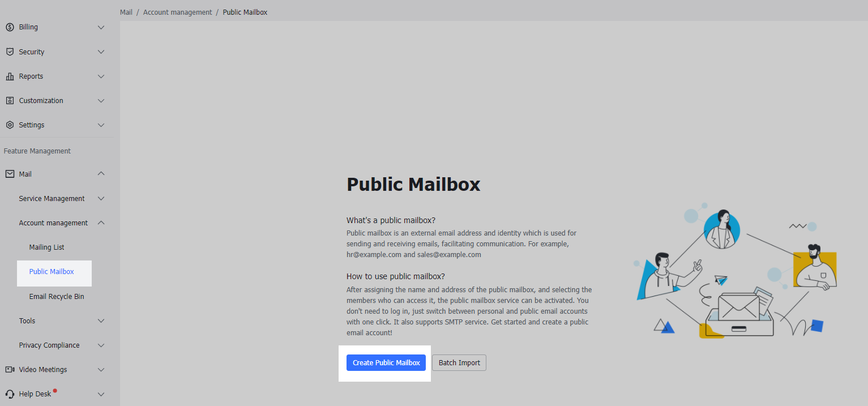Select the Settings gear icon
868x406 pixels.
pyautogui.click(x=10, y=125)
